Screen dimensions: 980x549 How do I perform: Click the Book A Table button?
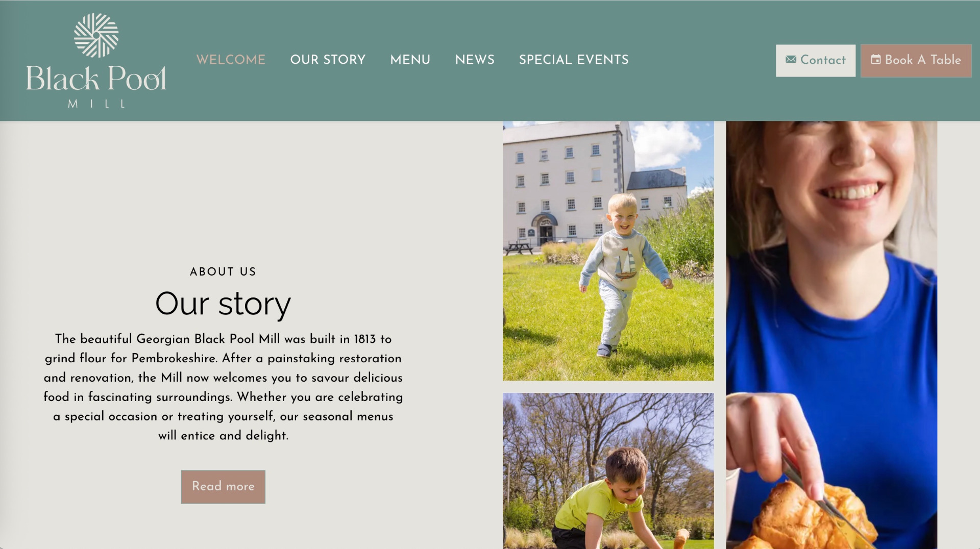pyautogui.click(x=916, y=61)
